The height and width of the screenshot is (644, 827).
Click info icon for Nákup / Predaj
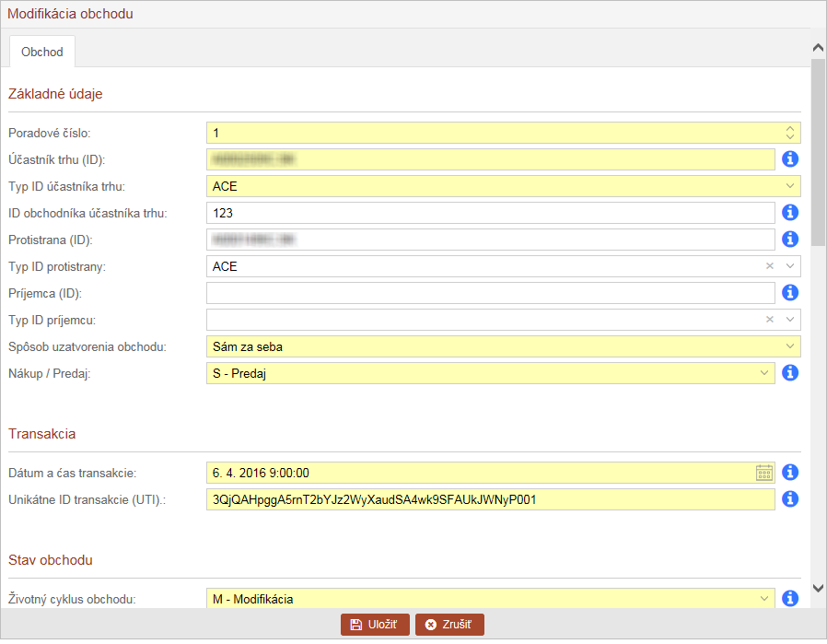(789, 373)
